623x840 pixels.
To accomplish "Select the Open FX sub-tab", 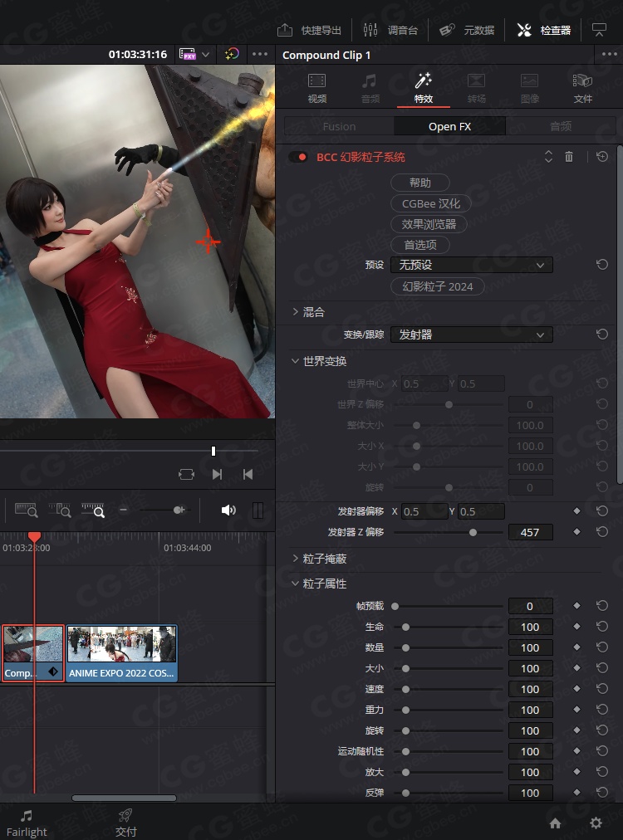I will pyautogui.click(x=450, y=126).
